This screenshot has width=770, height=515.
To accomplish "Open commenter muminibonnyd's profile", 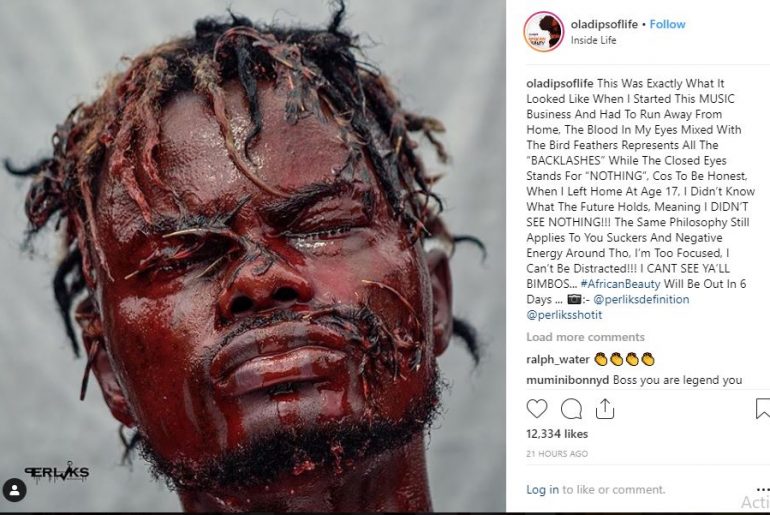I will [568, 380].
